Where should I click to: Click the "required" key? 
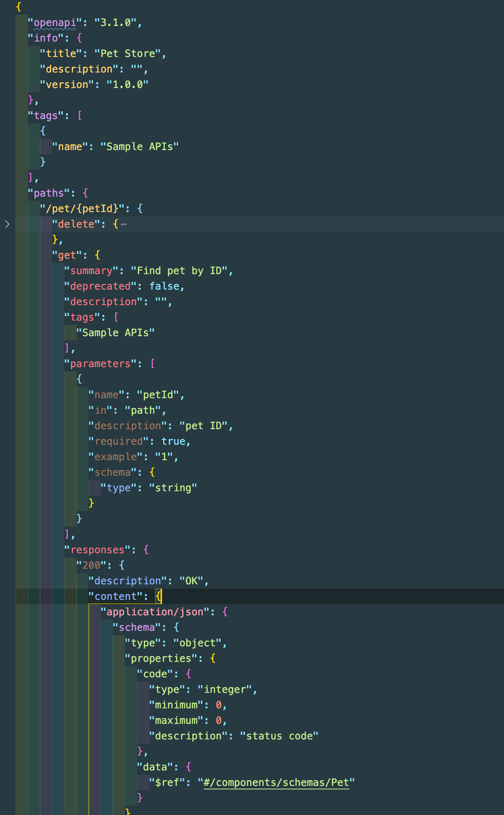click(119, 441)
